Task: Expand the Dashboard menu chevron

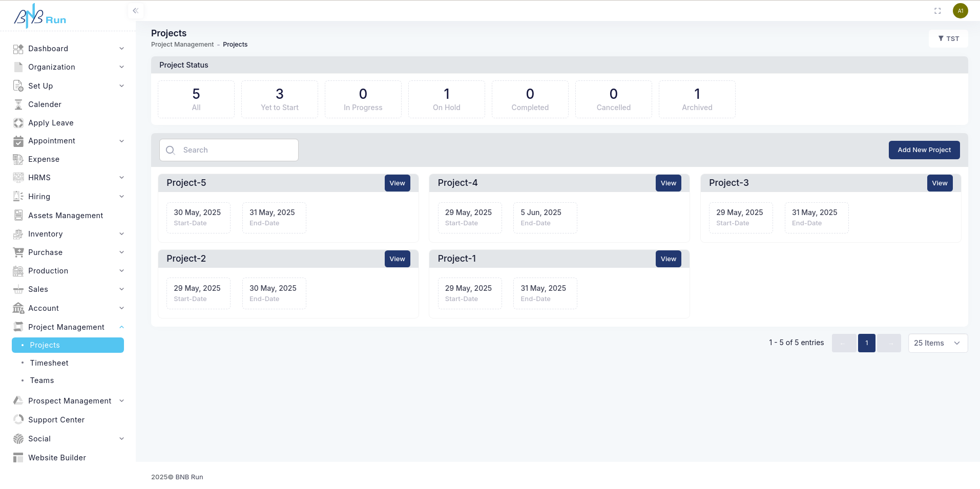Action: (x=121, y=49)
